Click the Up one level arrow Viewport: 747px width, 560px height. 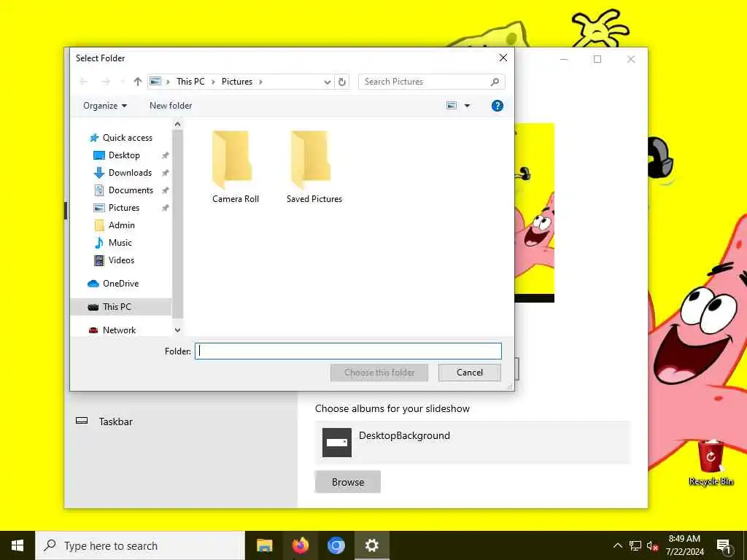click(x=138, y=82)
